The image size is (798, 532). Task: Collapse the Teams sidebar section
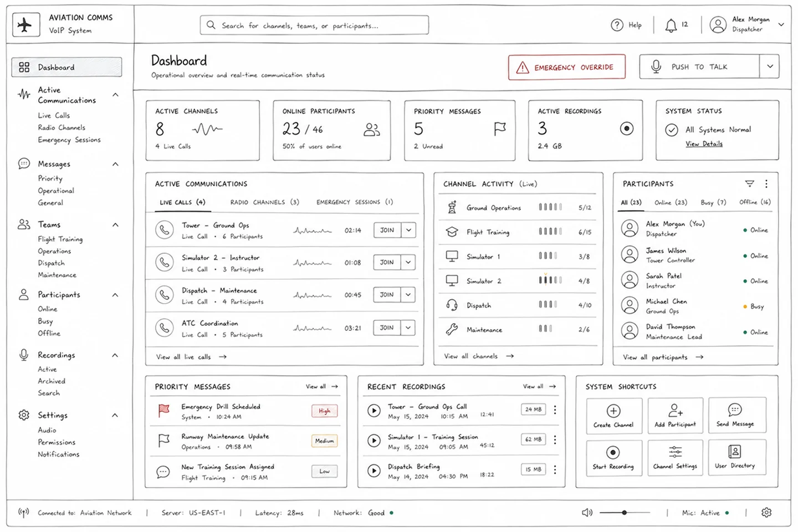click(115, 224)
